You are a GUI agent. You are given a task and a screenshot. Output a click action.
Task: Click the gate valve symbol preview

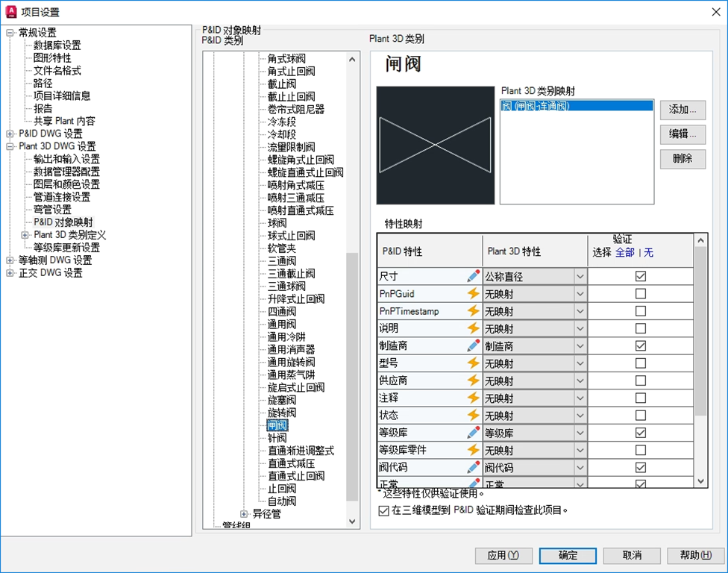(x=435, y=145)
